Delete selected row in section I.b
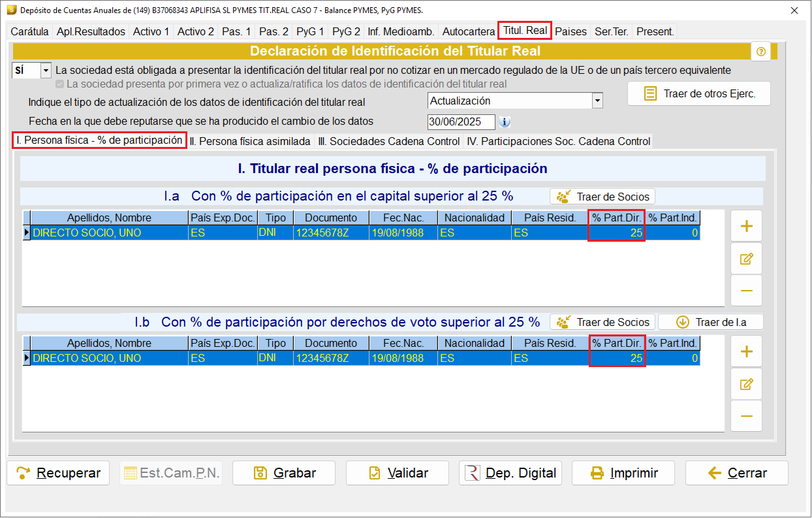812x518 pixels. coord(746,416)
